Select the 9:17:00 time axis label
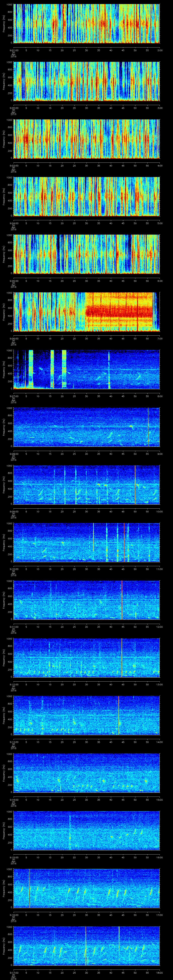The image size is (173, 980). click(x=14, y=972)
